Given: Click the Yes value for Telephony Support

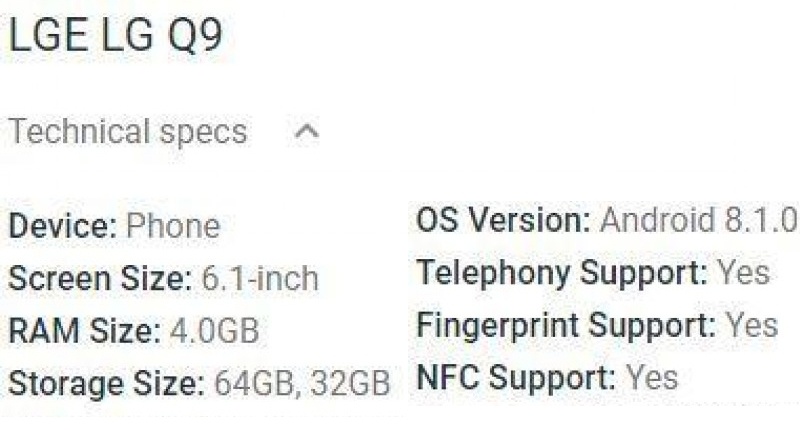Looking at the screenshot, I should click(743, 272).
